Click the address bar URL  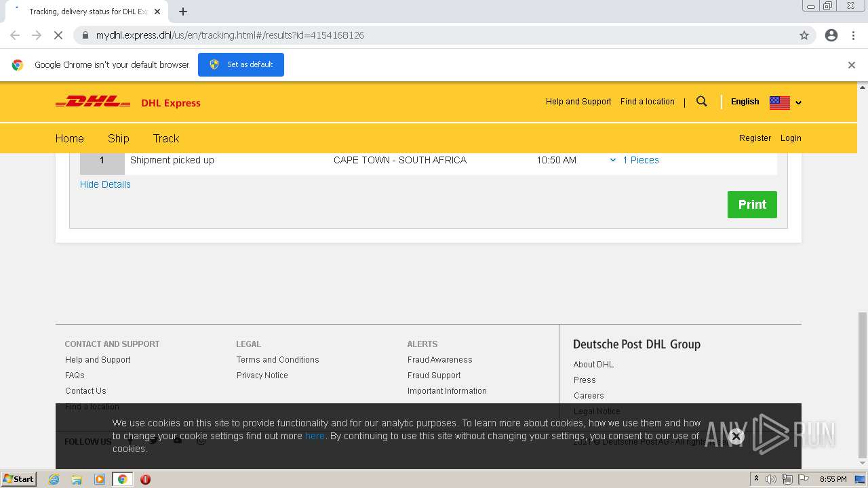click(x=230, y=35)
